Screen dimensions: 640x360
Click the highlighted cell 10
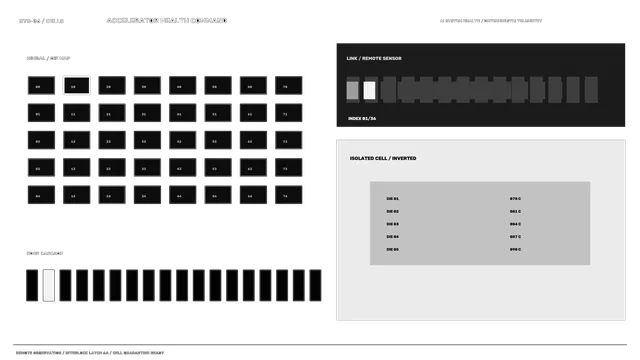77,86
